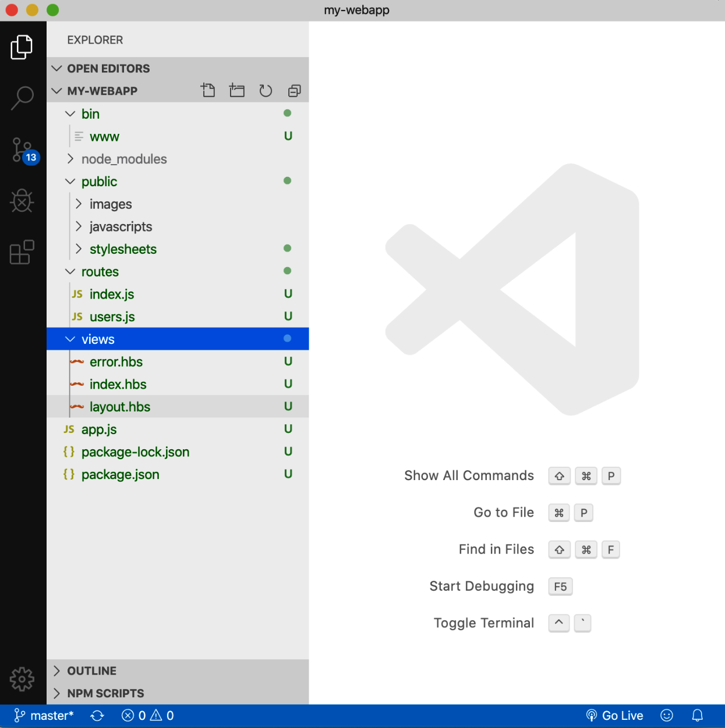
Task: Open the layout.hbs file
Action: click(x=120, y=407)
